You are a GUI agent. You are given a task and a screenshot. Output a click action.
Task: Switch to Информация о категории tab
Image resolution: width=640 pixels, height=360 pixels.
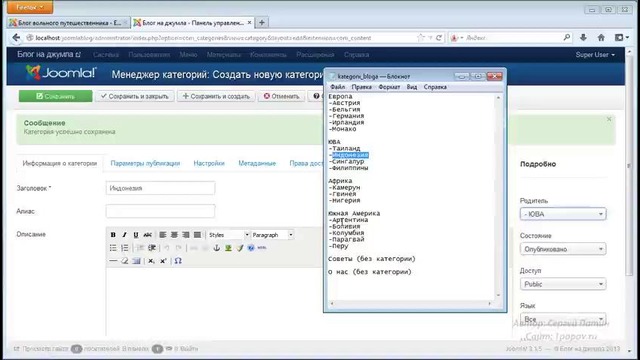(x=60, y=163)
